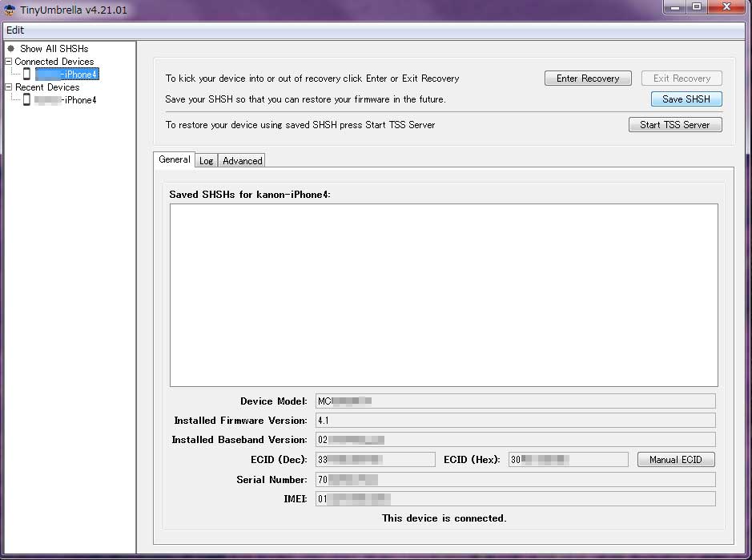The image size is (752, 560).
Task: Start the TSS Server
Action: tap(675, 125)
